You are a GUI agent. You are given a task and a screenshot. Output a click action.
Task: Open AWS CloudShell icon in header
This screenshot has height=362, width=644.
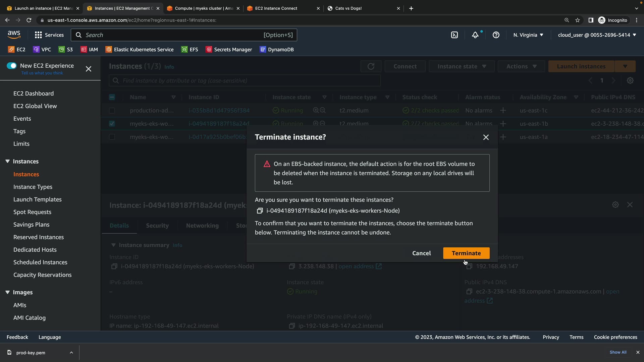454,35
